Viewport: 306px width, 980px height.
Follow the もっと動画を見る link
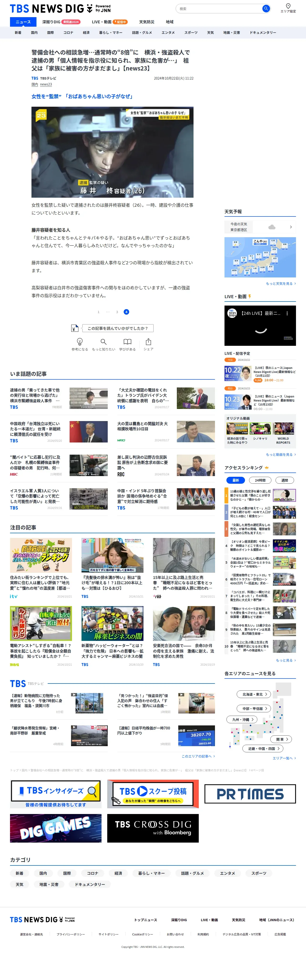281,454
